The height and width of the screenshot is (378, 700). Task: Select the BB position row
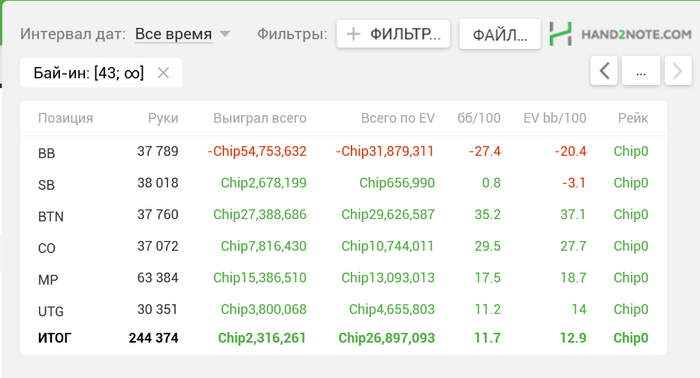(x=343, y=152)
